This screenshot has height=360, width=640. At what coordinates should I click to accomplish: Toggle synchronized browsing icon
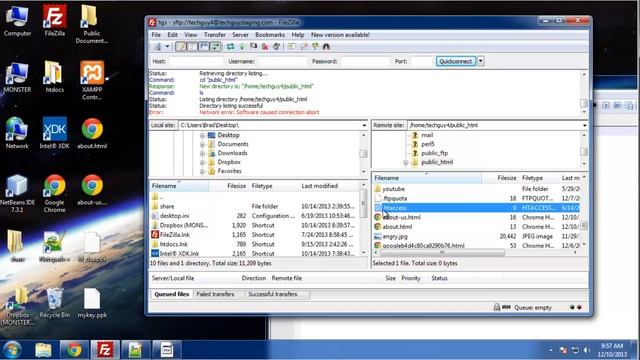point(315,47)
